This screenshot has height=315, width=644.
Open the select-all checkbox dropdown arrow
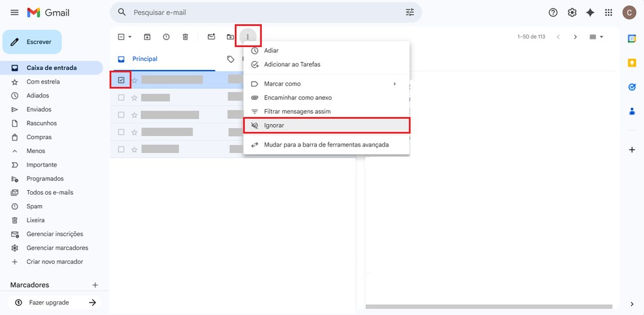130,37
